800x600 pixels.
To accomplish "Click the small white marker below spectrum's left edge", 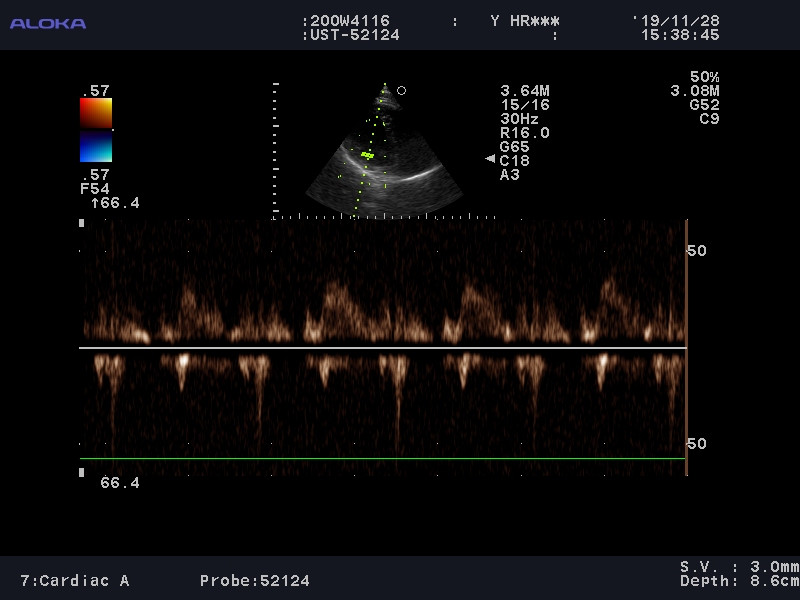I will pyautogui.click(x=82, y=471).
